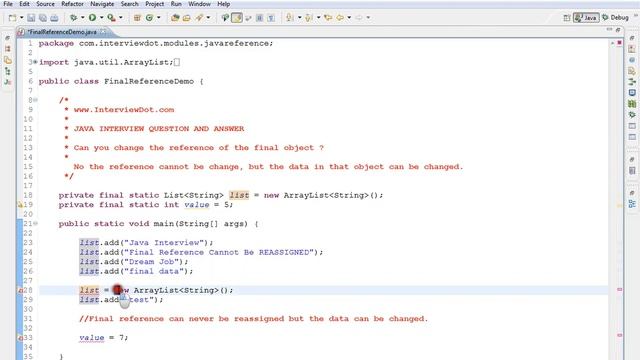
Task: Open the Navigate menu
Action: [x=102, y=4]
